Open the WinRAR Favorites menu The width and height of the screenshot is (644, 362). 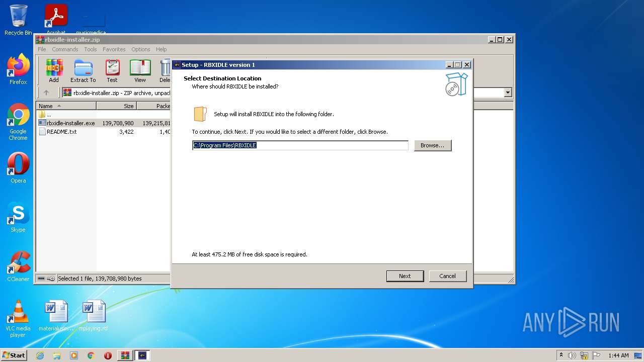click(114, 49)
